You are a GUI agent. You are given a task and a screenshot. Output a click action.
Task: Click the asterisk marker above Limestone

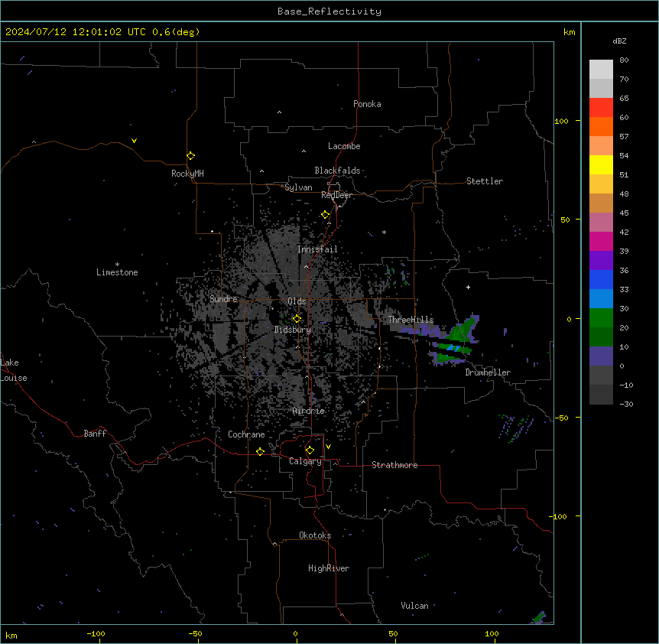pos(117,265)
